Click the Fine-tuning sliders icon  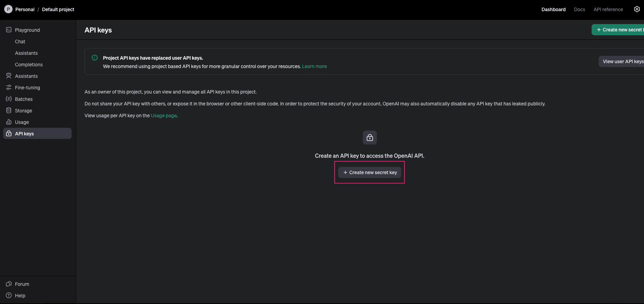[9, 88]
